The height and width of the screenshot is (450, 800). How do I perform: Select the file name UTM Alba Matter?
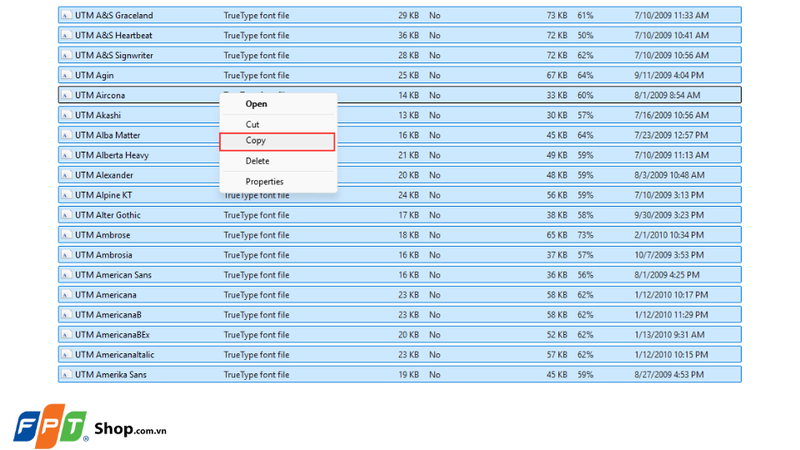pyautogui.click(x=108, y=135)
